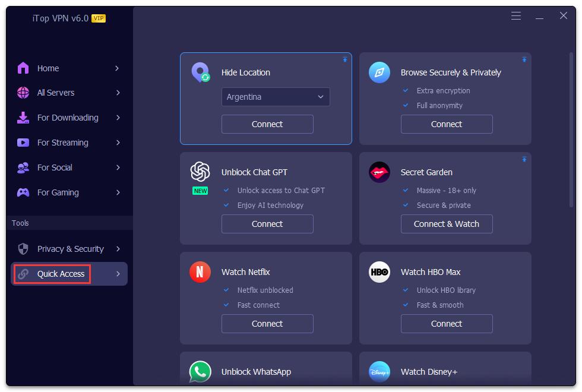Click the VIP badge in the title
The width and height of the screenshot is (582, 392).
pyautogui.click(x=99, y=18)
